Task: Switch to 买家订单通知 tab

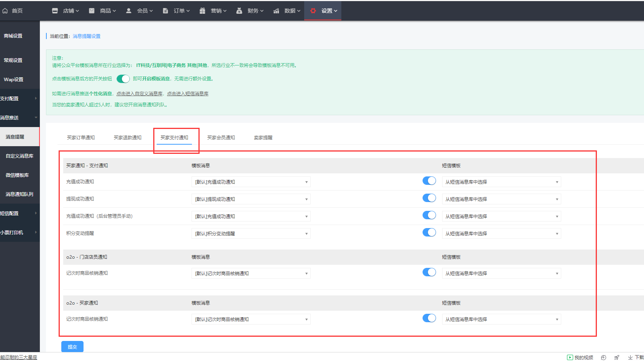Action: tap(81, 138)
